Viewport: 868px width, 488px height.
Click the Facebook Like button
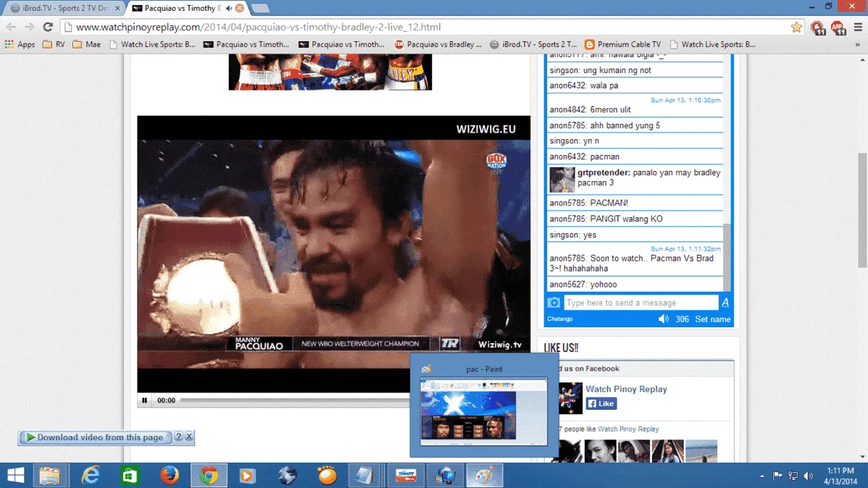click(x=601, y=403)
